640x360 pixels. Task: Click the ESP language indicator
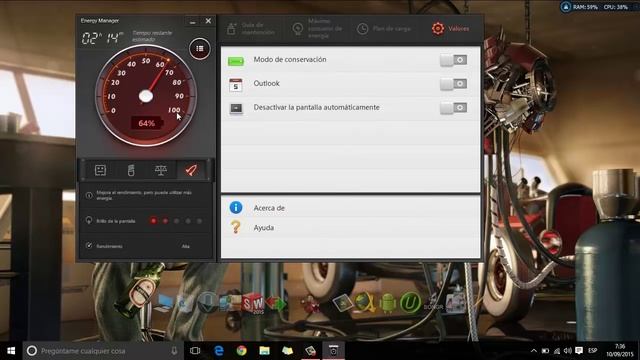pos(593,351)
